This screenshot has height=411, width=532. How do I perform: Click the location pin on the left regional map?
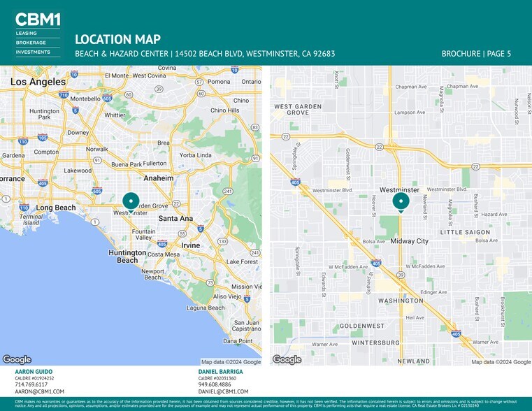131,201
